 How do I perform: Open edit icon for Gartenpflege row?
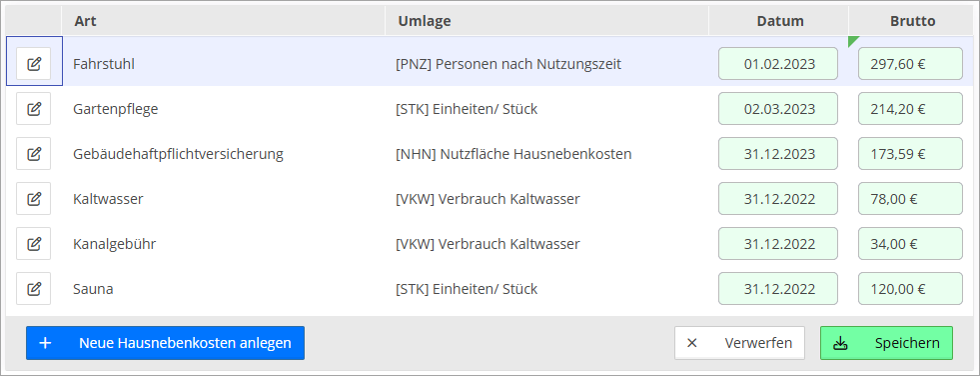pos(34,109)
